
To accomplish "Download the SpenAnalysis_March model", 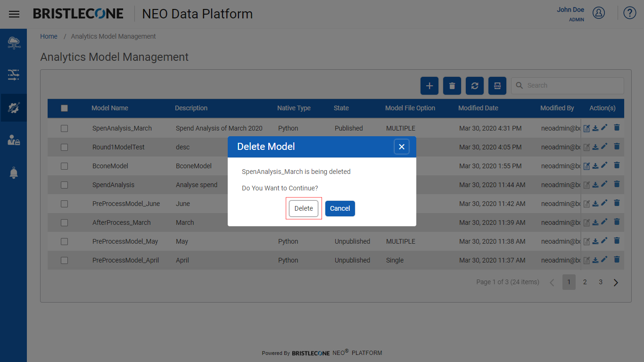I will 595,128.
